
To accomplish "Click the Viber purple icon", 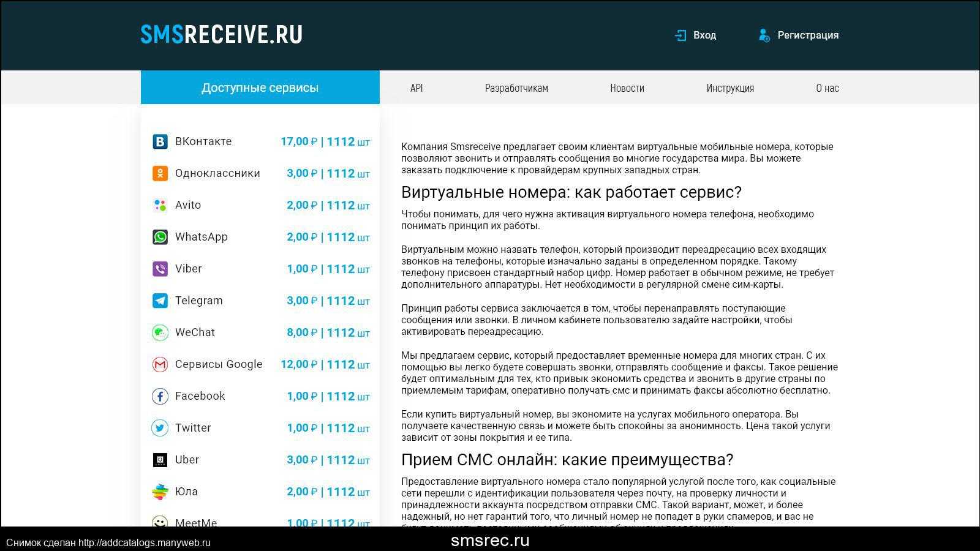I will click(x=160, y=269).
